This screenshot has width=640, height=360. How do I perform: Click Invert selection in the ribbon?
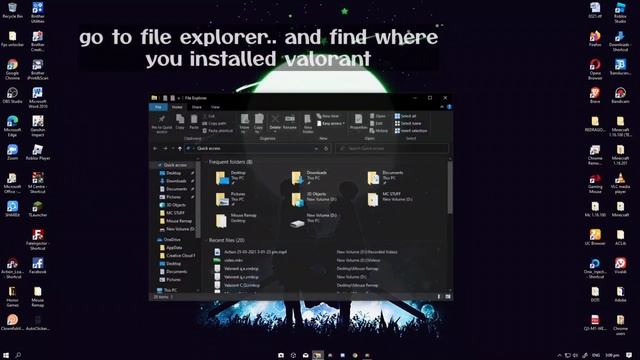pos(411,131)
